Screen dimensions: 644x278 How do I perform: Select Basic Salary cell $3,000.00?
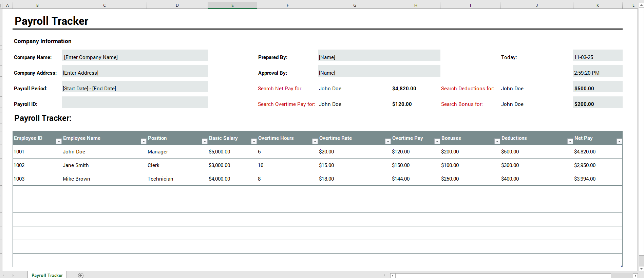coord(232,165)
